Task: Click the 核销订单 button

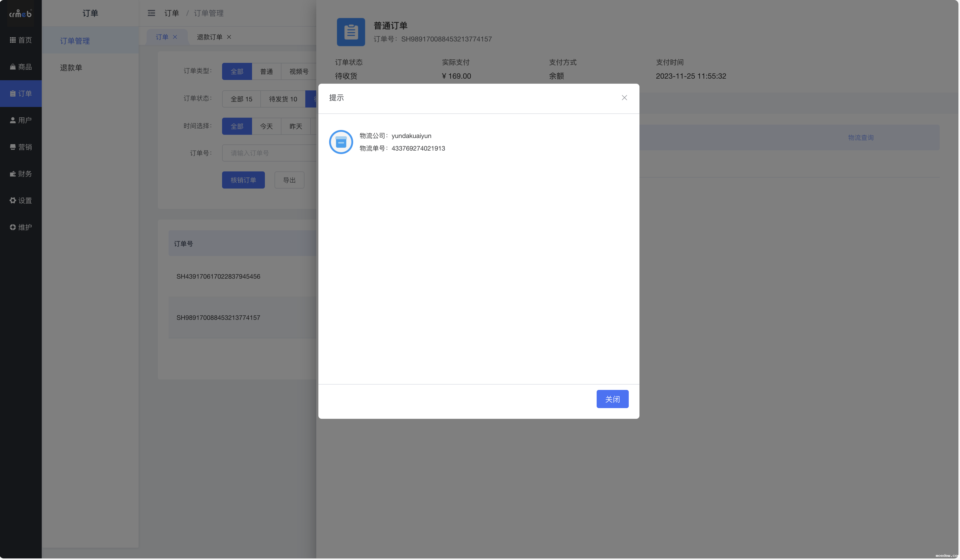Action: tap(243, 180)
